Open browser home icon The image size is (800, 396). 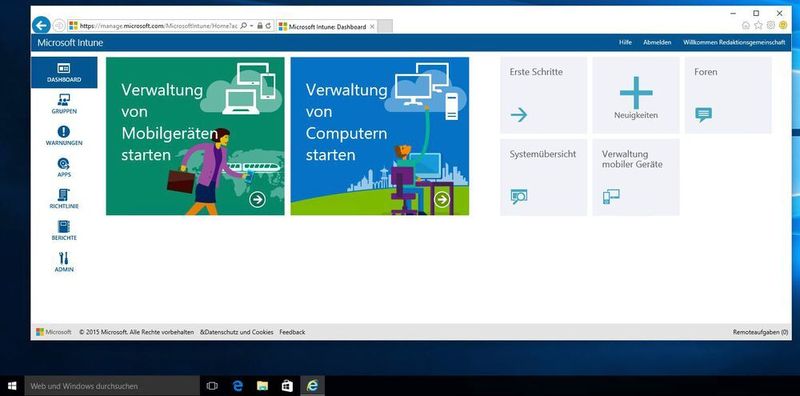point(746,25)
